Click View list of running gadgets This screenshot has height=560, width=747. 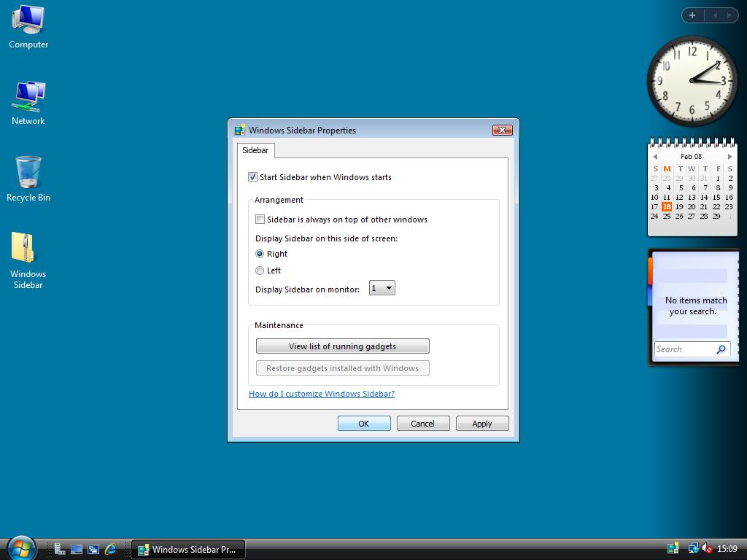pos(343,346)
